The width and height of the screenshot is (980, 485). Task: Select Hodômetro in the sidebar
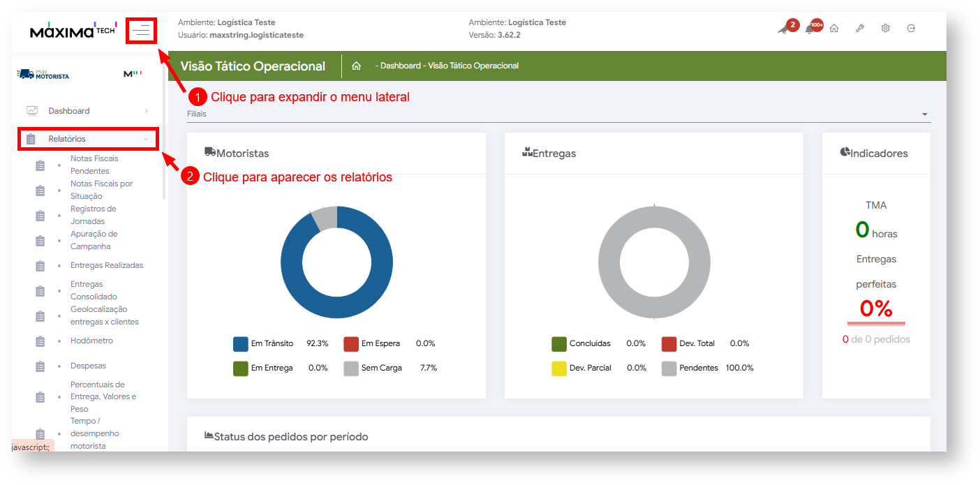coord(91,341)
